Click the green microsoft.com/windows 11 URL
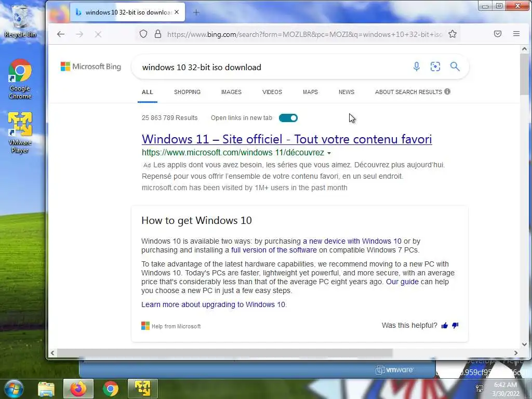 233,153
